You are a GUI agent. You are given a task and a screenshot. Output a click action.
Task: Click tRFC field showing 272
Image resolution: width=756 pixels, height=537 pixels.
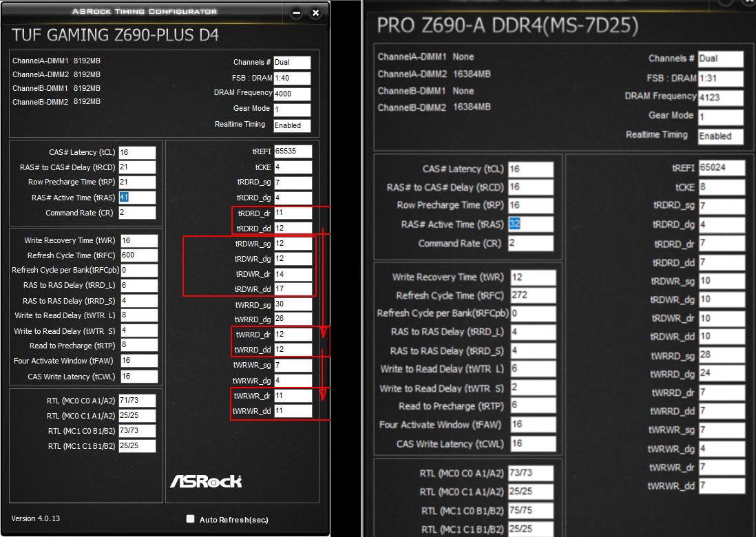point(533,295)
